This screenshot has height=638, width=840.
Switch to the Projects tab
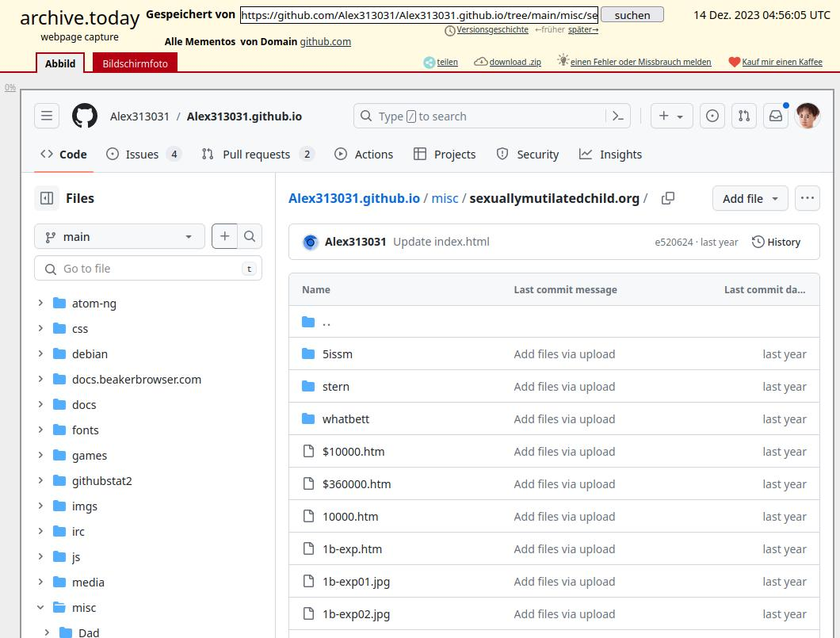click(445, 155)
